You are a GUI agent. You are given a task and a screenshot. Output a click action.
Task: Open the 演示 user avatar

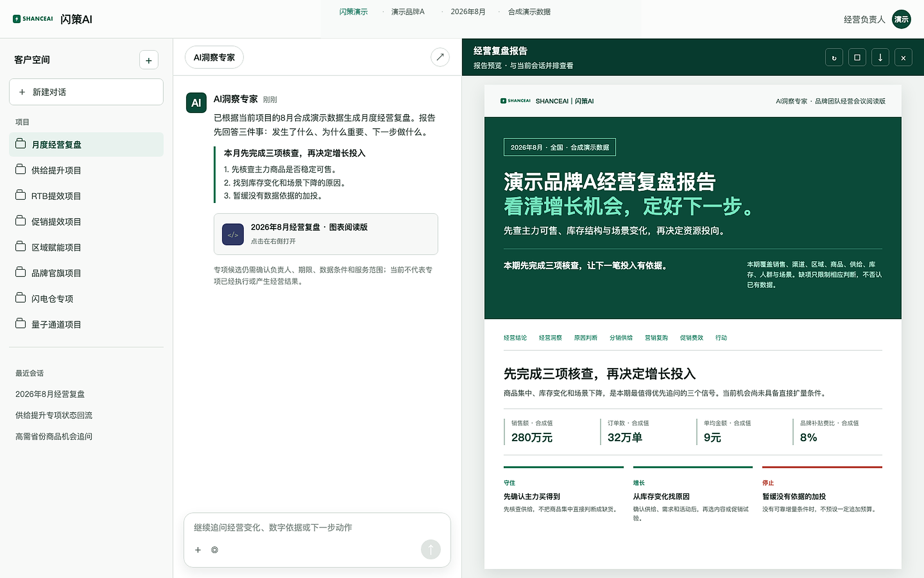point(901,19)
